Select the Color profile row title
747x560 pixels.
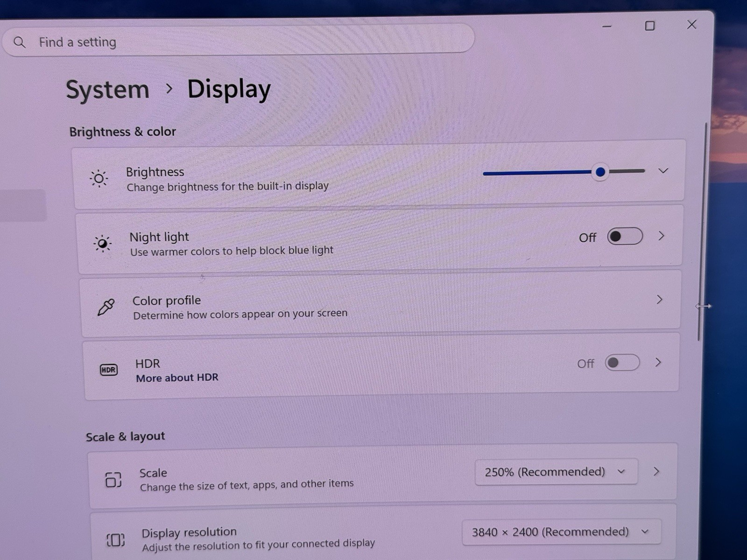tap(167, 301)
